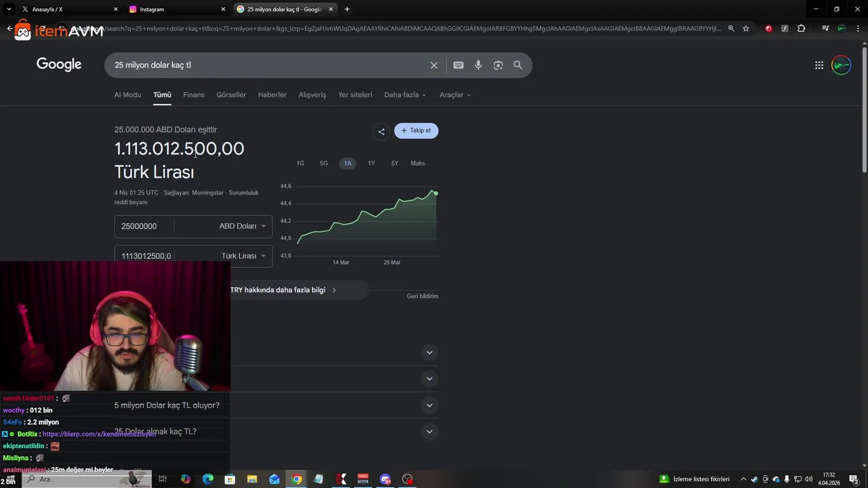Open the Finans search tab
The height and width of the screenshot is (488, 868).
click(193, 95)
